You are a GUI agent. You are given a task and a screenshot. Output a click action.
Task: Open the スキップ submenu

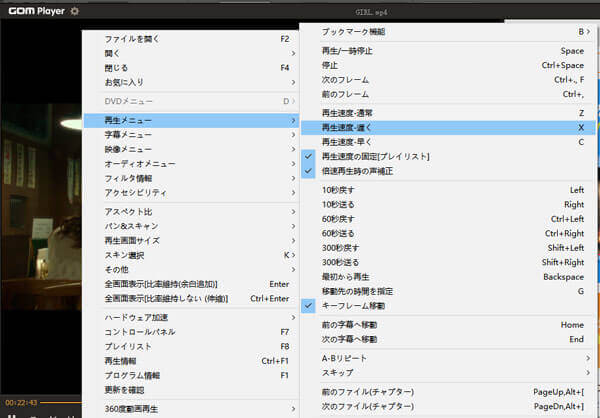pos(336,371)
